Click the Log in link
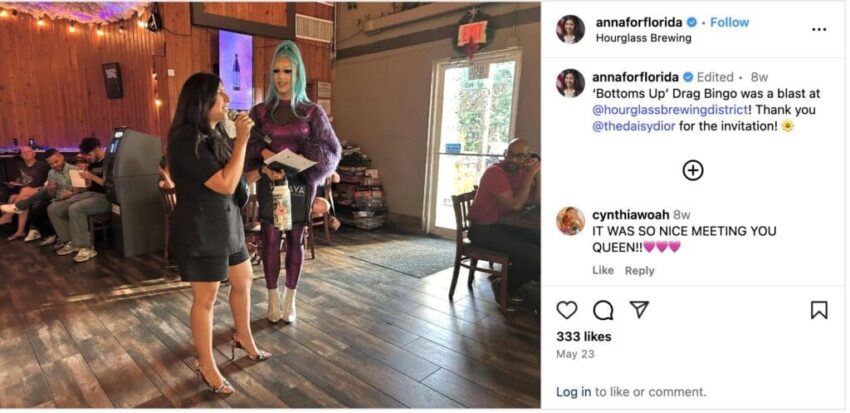850x413 pixels. coord(574,391)
